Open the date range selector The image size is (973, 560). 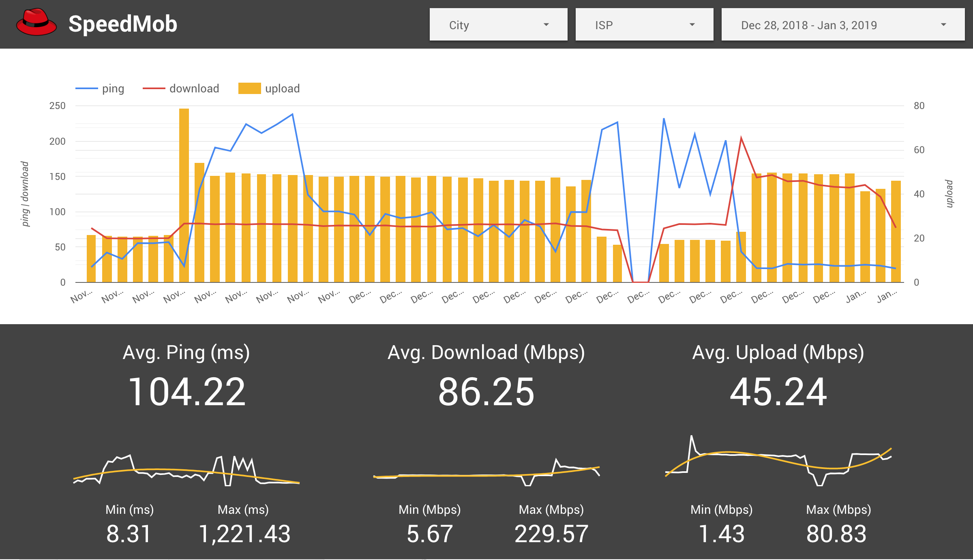pyautogui.click(x=842, y=25)
